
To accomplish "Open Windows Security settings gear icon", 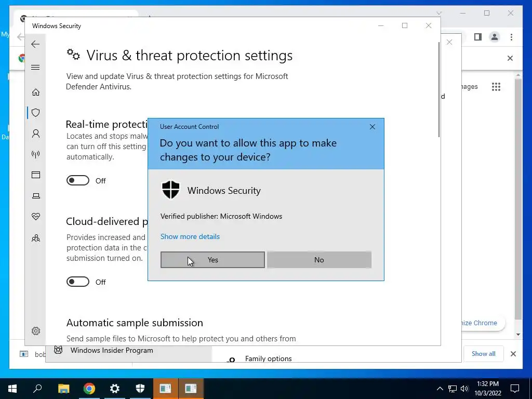I will 36,331.
